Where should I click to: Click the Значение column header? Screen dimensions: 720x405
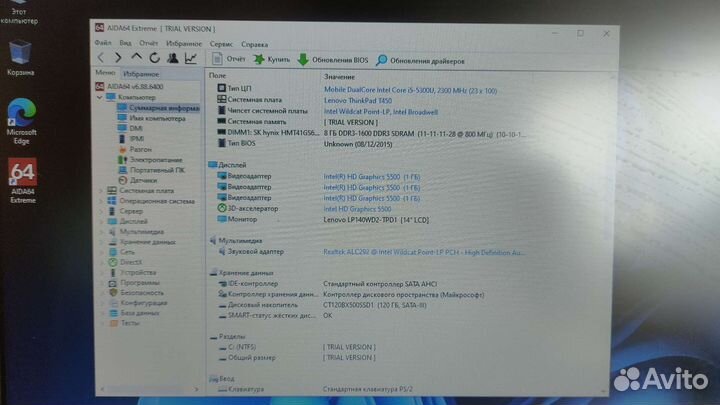339,77
